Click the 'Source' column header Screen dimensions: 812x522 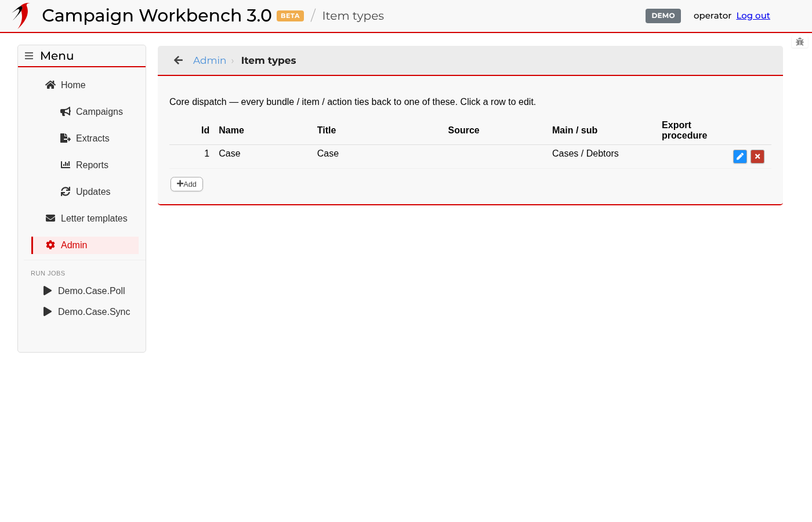tap(463, 130)
